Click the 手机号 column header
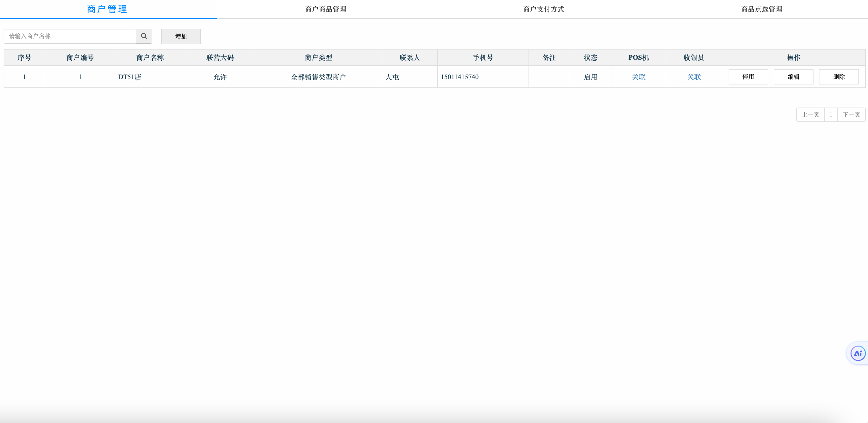Screen dimensions: 868x423 coord(483,57)
